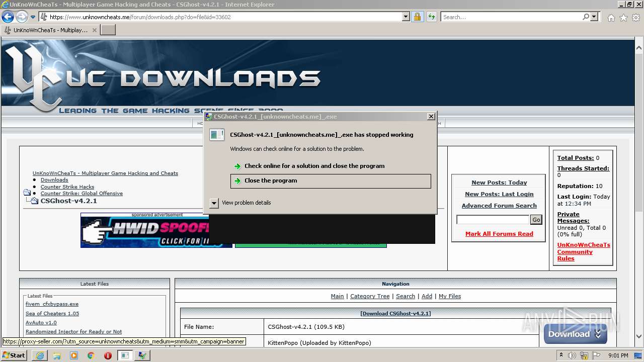
Task: Expand the search provider dropdown arrow
Action: (x=594, y=17)
